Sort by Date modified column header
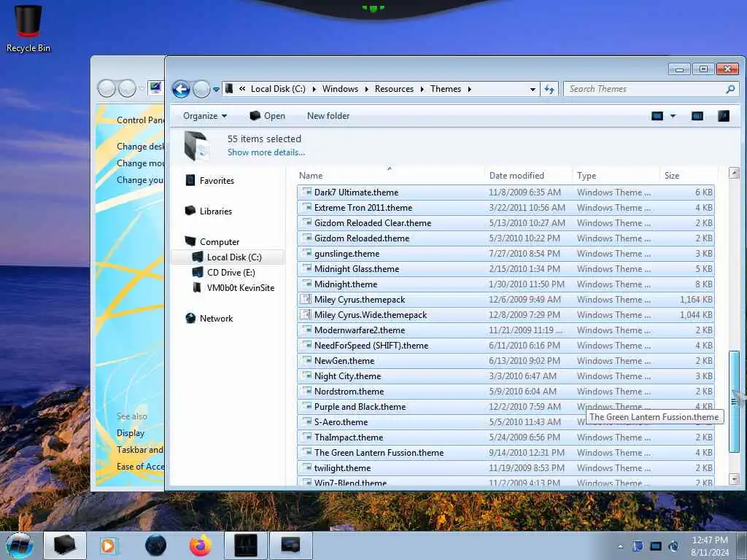 point(528,176)
